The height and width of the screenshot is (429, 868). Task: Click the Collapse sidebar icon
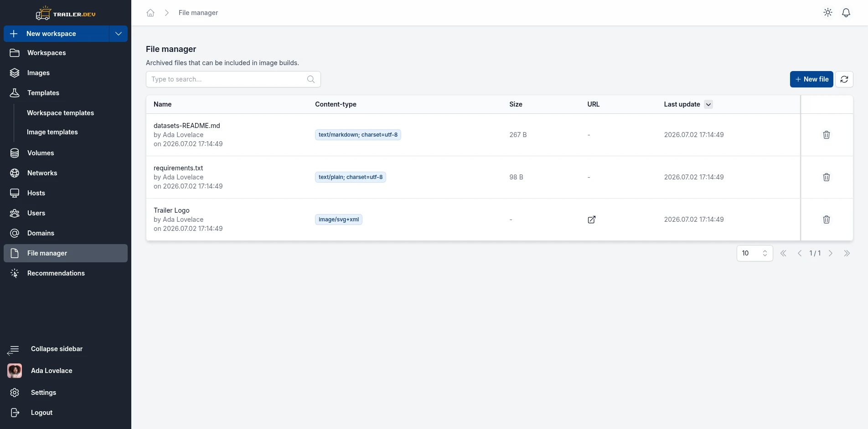(x=13, y=350)
